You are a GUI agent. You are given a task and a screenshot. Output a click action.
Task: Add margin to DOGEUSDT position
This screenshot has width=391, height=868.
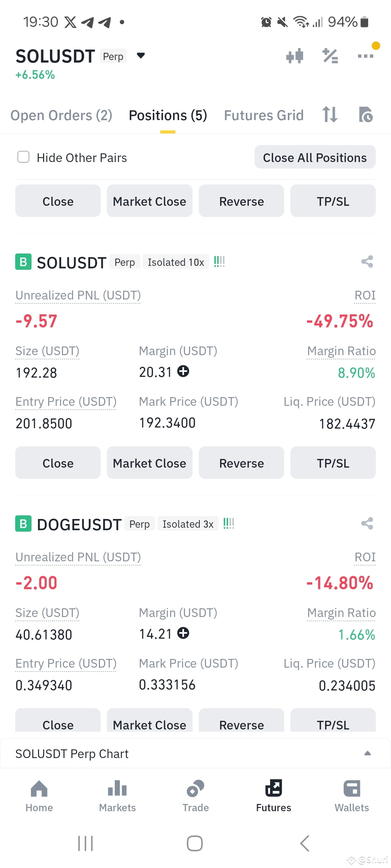pos(183,633)
